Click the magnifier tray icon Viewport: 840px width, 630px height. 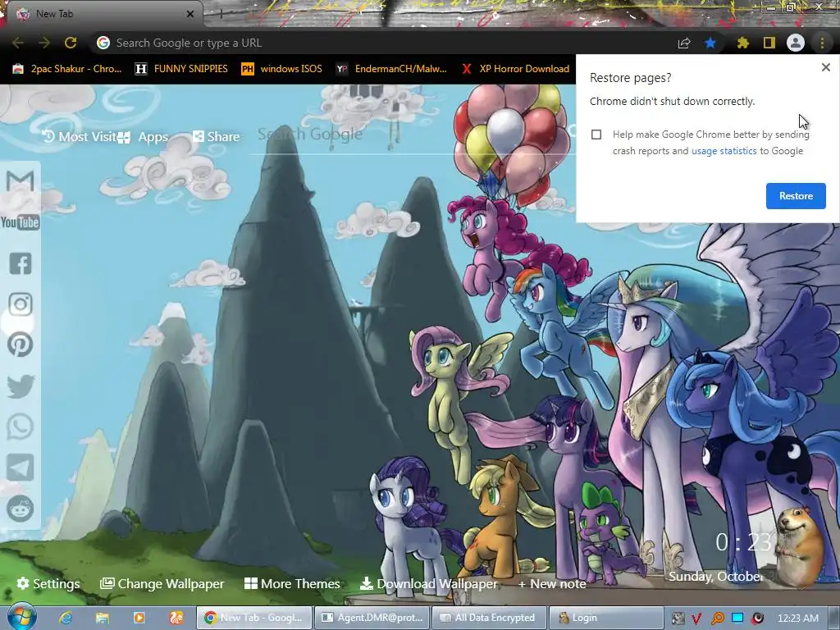(x=717, y=619)
